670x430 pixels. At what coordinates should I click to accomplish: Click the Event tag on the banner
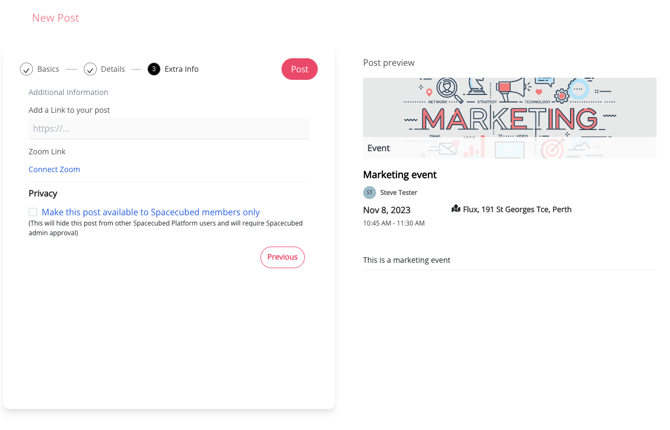coord(378,148)
